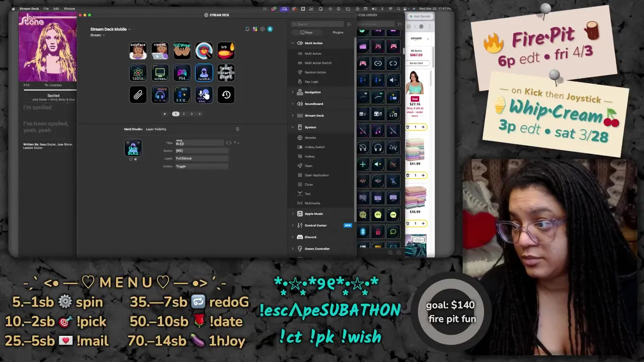Image resolution: width=644 pixels, height=362 pixels.
Task: Expand the Govee Controller category
Action: pos(293,248)
